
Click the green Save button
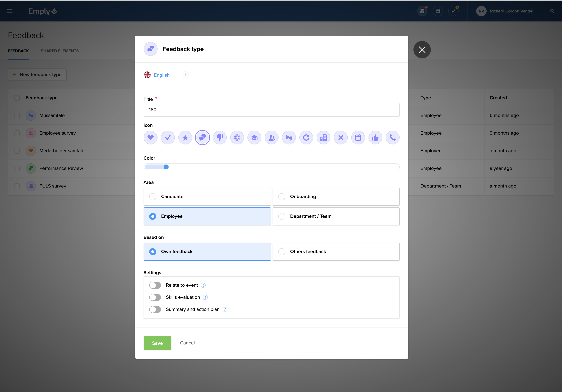(157, 343)
